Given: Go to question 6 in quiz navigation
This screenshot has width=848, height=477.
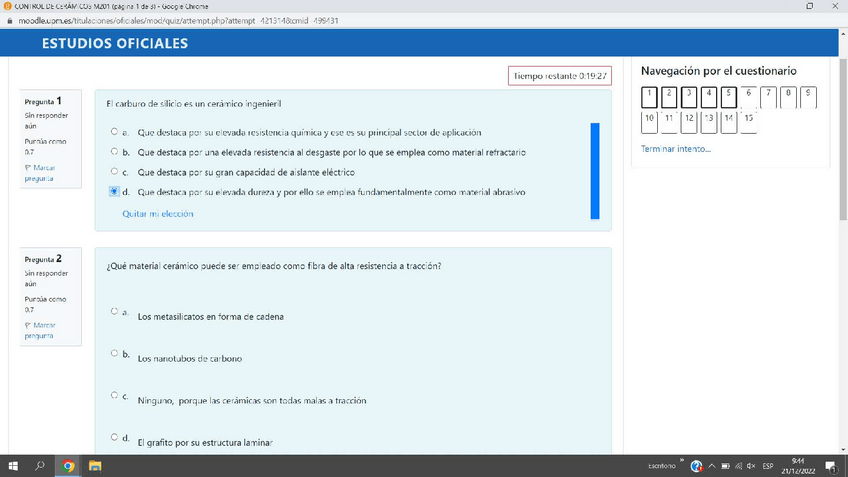Looking at the screenshot, I should tap(747, 97).
